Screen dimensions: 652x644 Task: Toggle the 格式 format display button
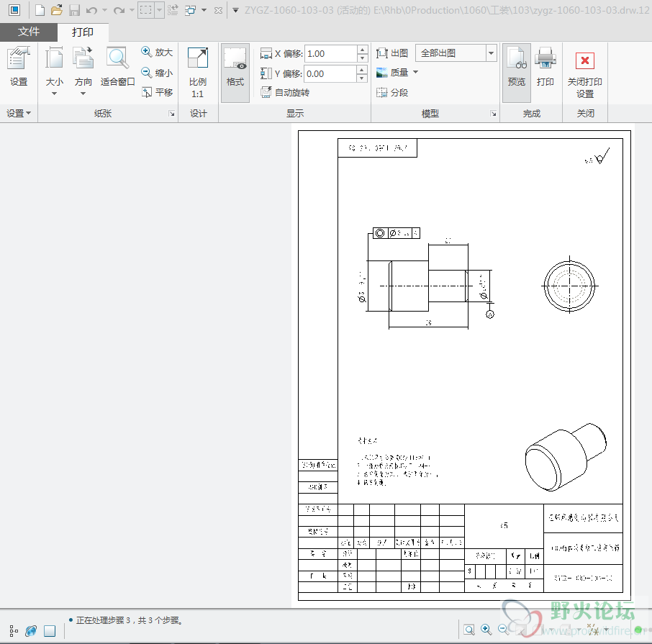coord(235,73)
